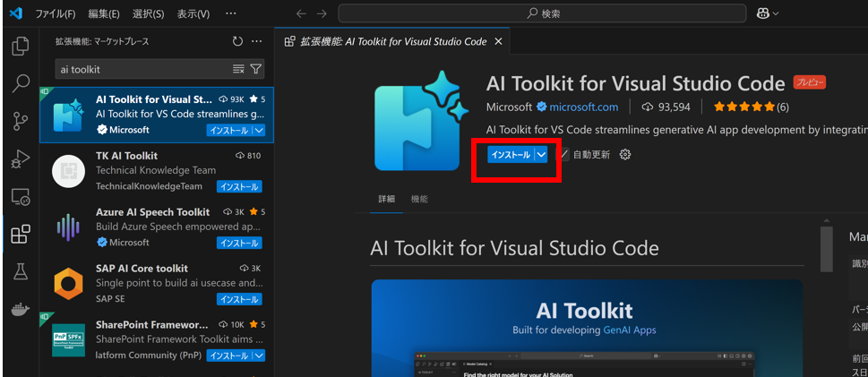Click the AI Toolkit banner image

point(587,328)
